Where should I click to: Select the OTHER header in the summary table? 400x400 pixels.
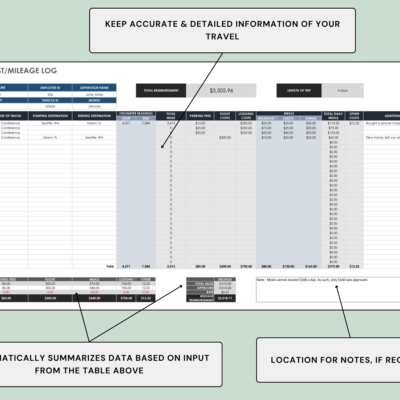click(146, 279)
